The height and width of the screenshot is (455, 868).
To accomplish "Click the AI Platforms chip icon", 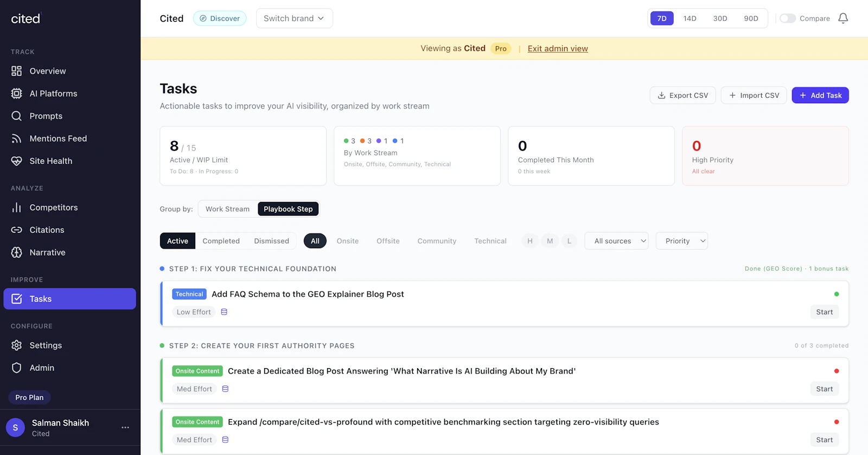I will (x=17, y=93).
